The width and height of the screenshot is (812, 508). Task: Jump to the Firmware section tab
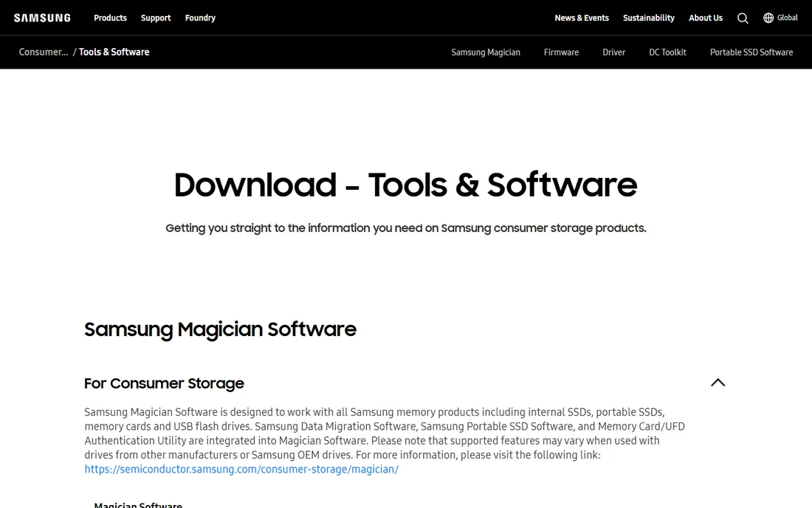coord(561,52)
